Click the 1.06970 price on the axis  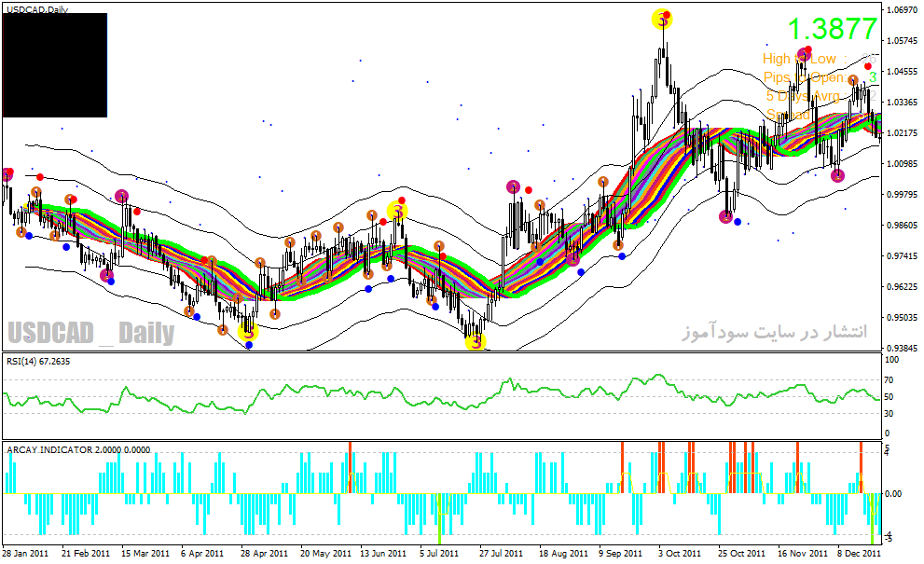902,10
